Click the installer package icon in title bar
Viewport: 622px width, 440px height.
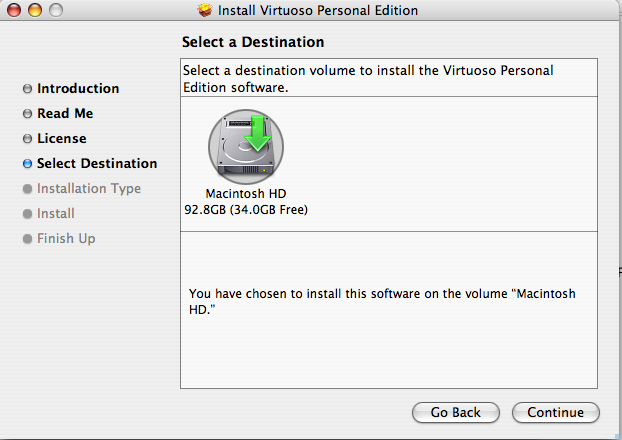pos(205,10)
